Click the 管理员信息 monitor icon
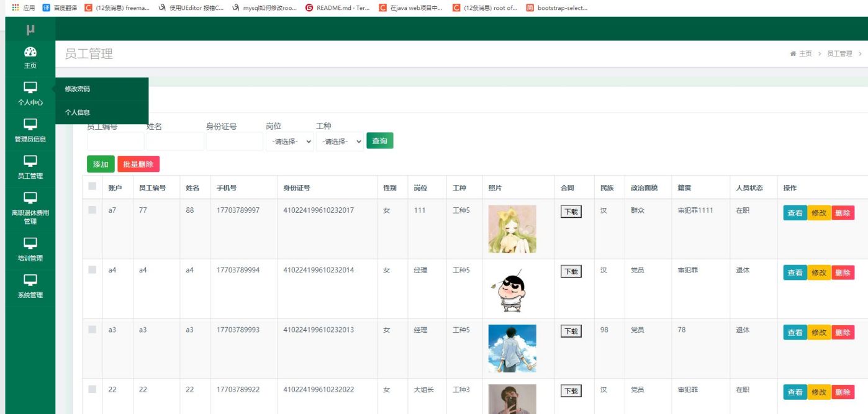The height and width of the screenshot is (414, 868). coord(30,125)
